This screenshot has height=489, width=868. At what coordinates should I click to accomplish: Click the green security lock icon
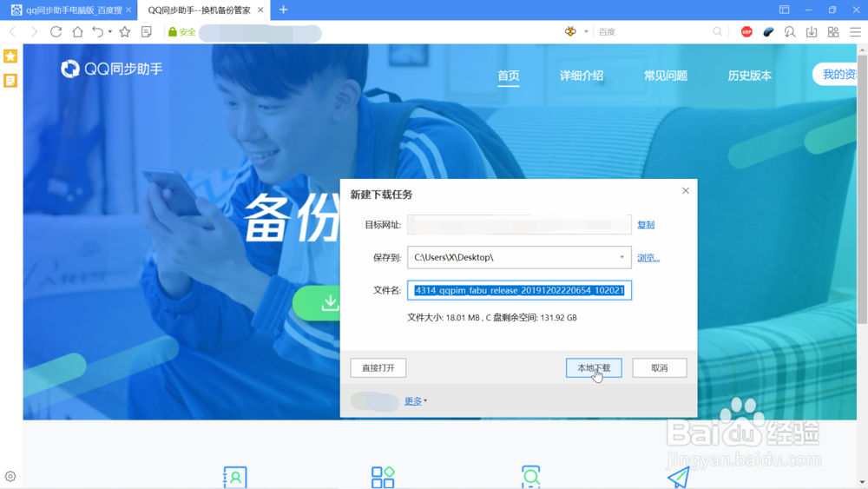[x=173, y=32]
